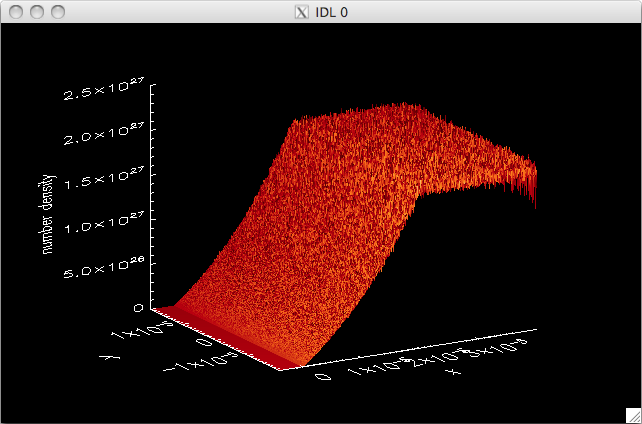Click the 1.5×10^27 z-axis tick label

pyautogui.click(x=104, y=179)
